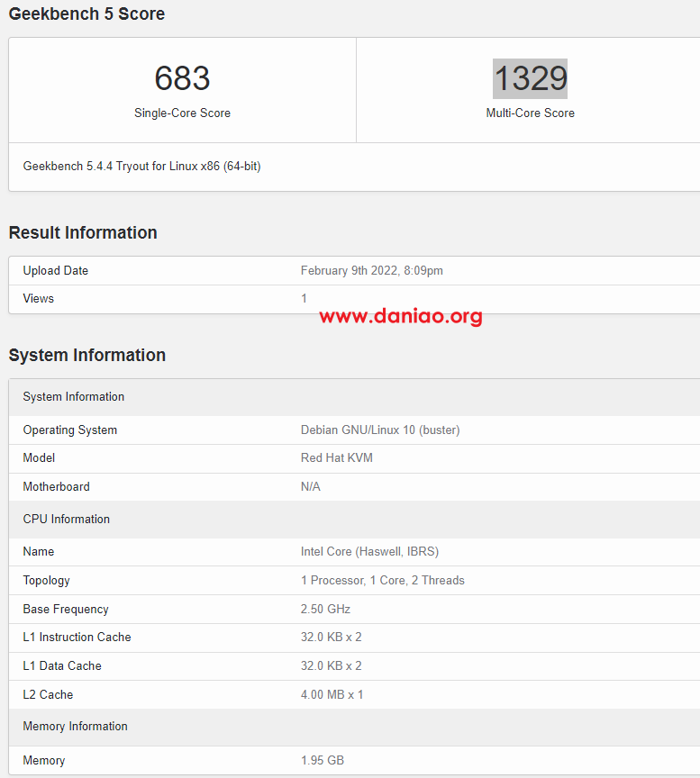Select the 4.00 MB x 1 value
This screenshot has height=778, width=700.
332,694
